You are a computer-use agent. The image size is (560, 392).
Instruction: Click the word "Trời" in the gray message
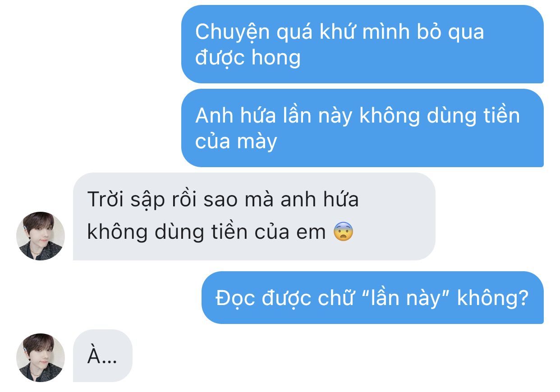[x=105, y=200]
